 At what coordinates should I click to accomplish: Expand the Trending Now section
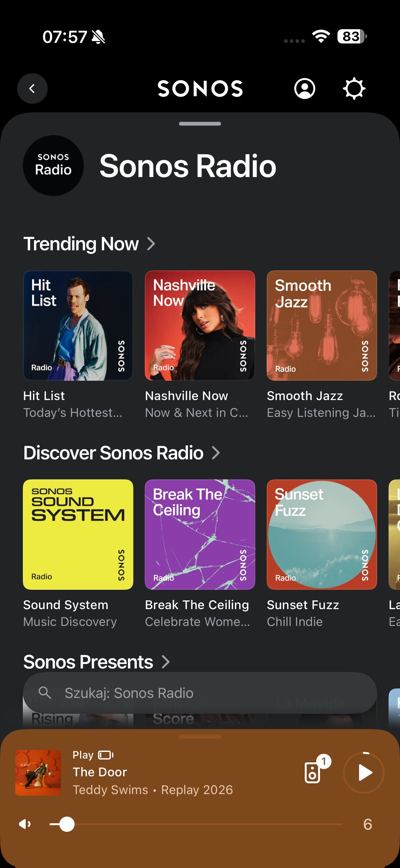(151, 244)
